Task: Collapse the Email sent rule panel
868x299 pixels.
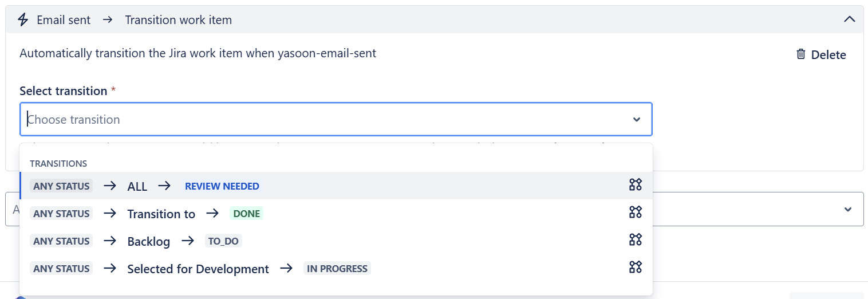Action: point(850,19)
